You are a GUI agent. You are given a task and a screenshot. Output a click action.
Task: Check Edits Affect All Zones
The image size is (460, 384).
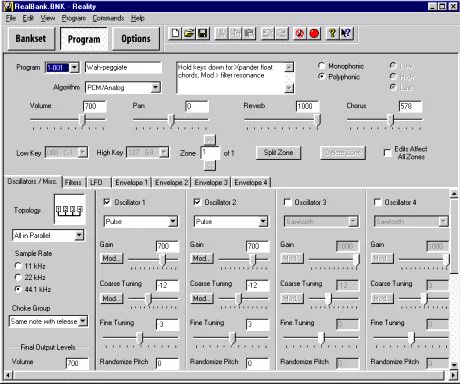pos(387,153)
